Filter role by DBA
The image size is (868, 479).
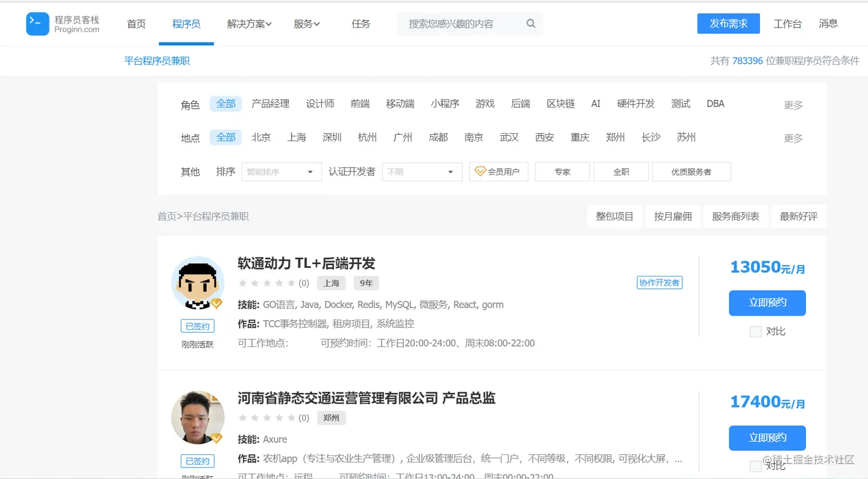point(715,104)
